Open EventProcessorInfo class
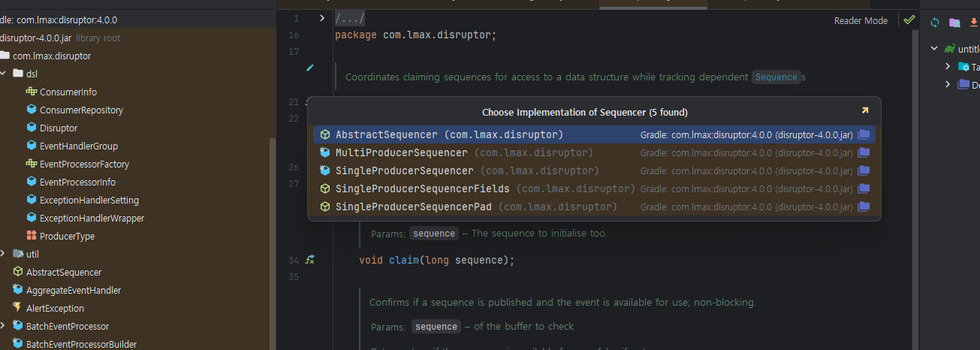 coord(77,182)
